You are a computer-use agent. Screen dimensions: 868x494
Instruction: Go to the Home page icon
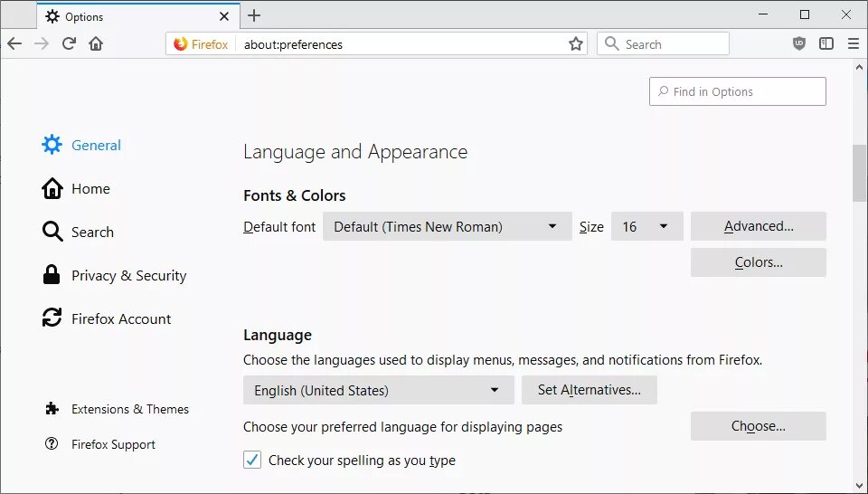point(96,43)
